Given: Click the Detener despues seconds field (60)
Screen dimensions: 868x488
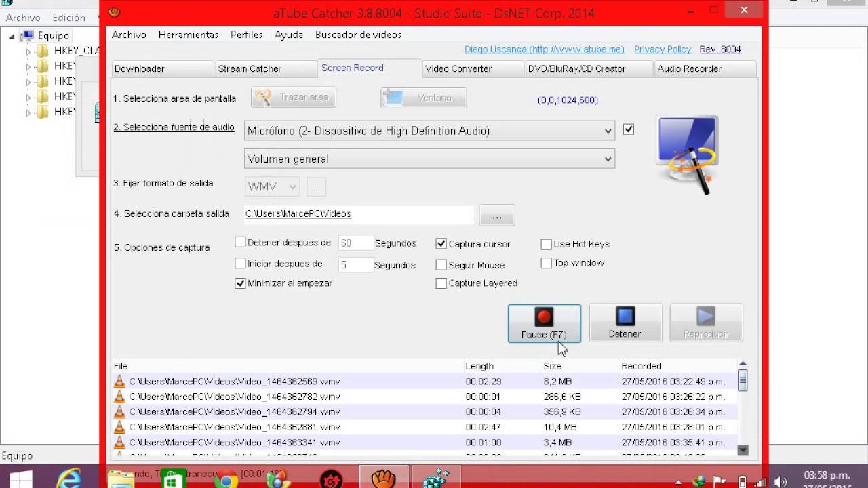Looking at the screenshot, I should point(355,243).
